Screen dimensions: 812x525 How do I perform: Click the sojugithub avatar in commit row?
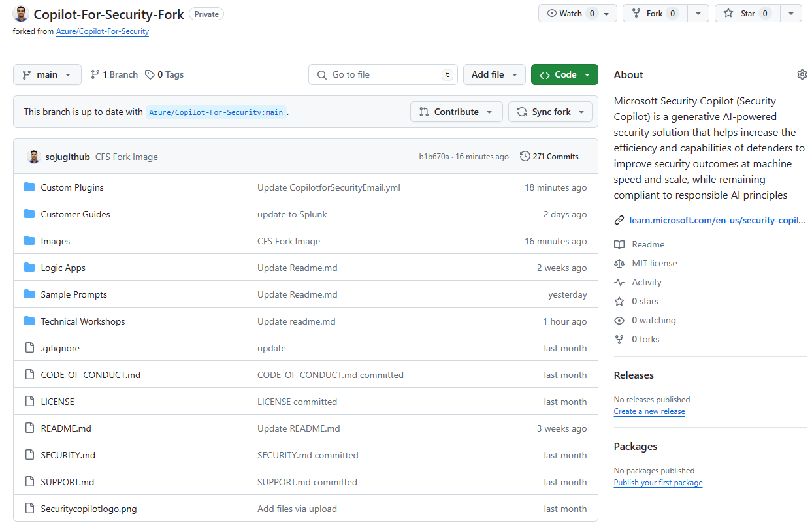pos(33,156)
